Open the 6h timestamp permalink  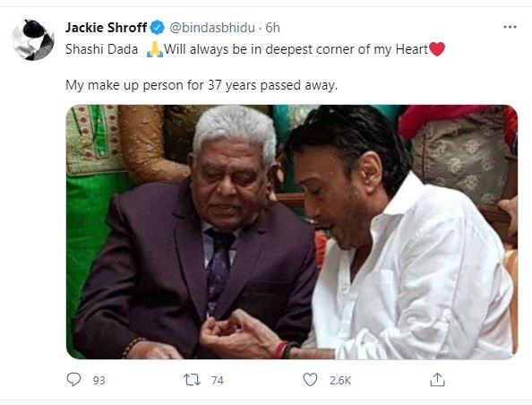[272, 28]
